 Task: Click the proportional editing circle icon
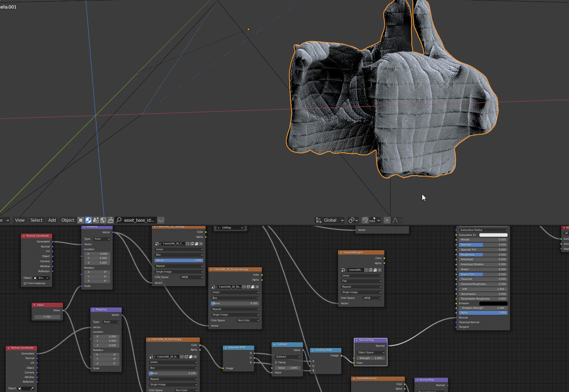click(387, 220)
